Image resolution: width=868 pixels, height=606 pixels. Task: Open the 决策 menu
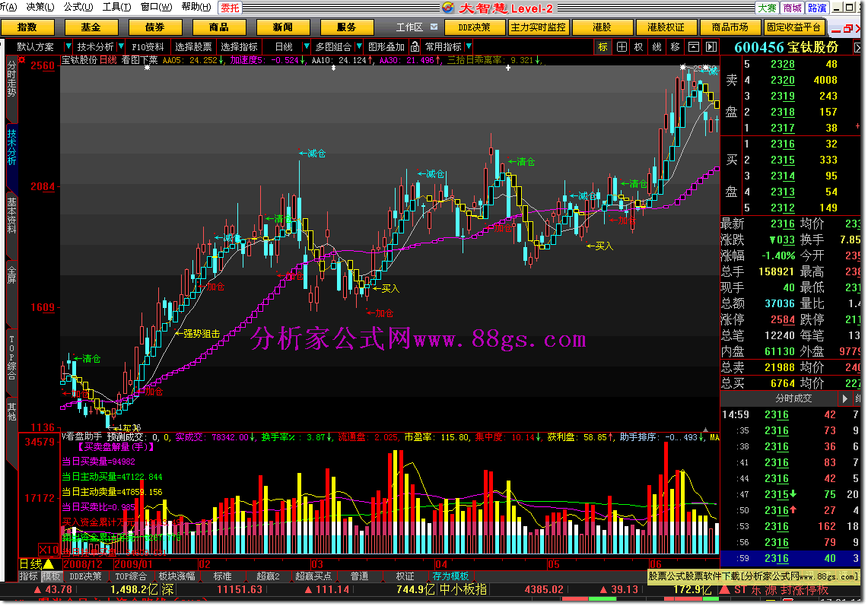tap(40, 7)
